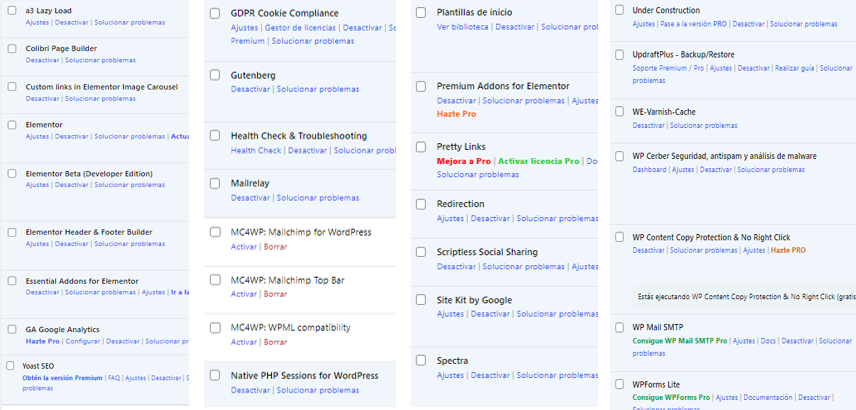856x410 pixels.
Task: Open Ajustes for the Redirection plugin
Action: [x=450, y=218]
